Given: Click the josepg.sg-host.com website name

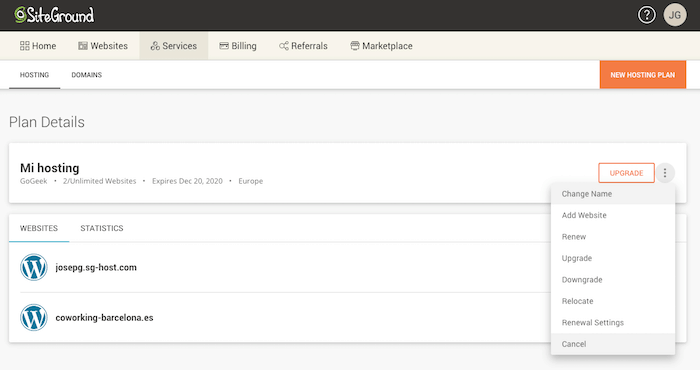Looking at the screenshot, I should point(96,267).
